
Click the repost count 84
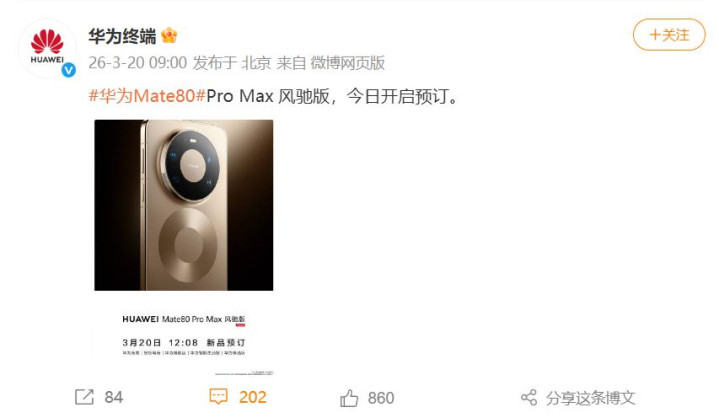pos(114,397)
